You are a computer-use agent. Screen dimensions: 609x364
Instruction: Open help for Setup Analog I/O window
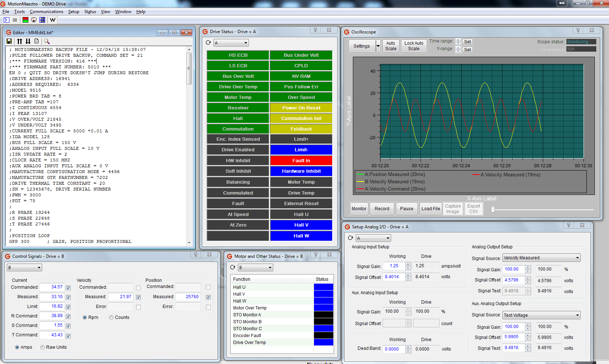click(x=569, y=225)
